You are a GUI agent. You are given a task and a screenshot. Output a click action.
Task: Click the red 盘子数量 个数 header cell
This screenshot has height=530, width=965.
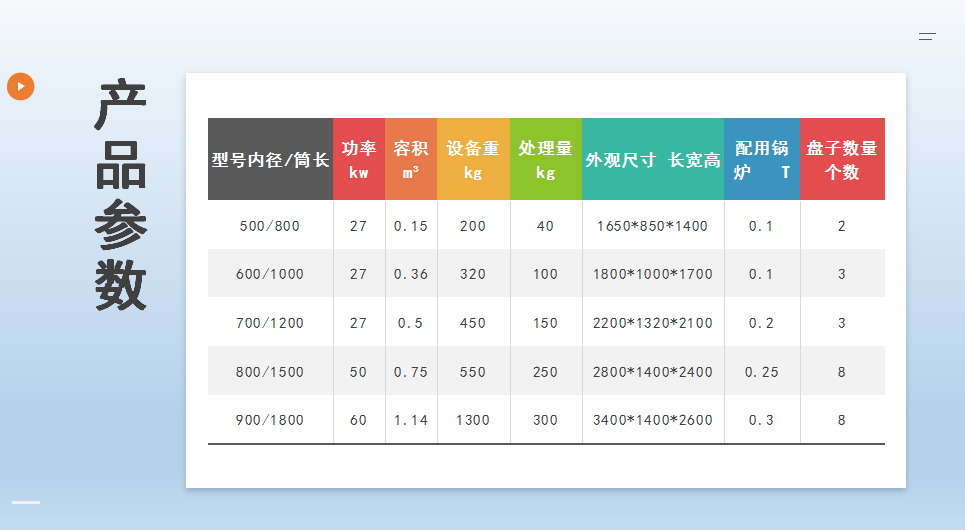(843, 159)
